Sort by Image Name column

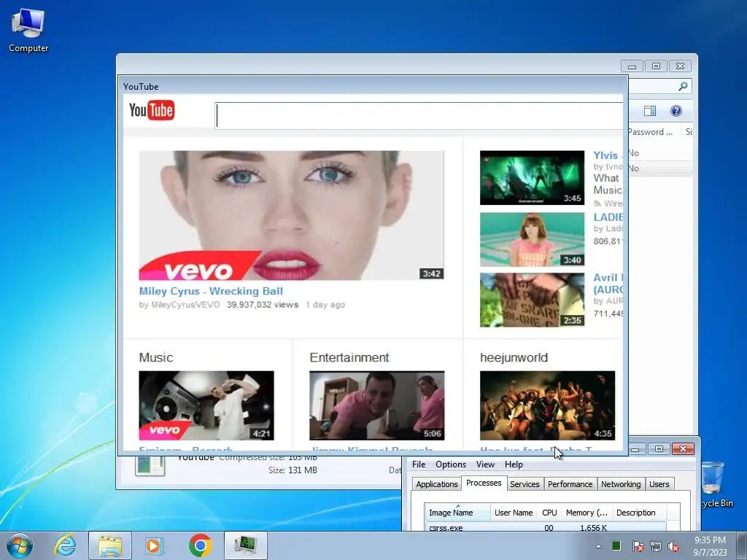[x=457, y=513]
